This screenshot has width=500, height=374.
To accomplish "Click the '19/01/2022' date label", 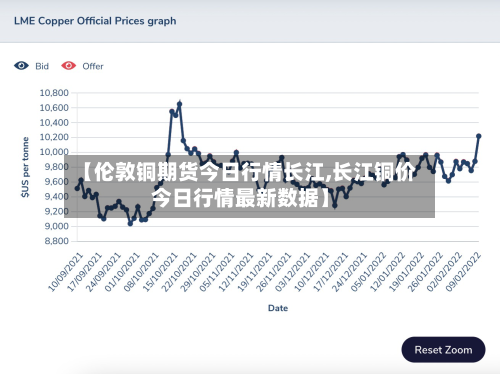I will tap(407, 272).
